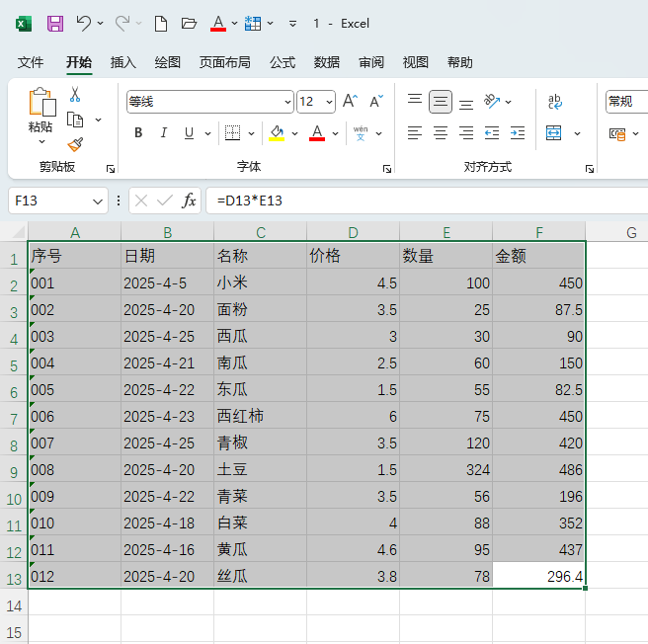Open the 文件 menu

coord(31,62)
